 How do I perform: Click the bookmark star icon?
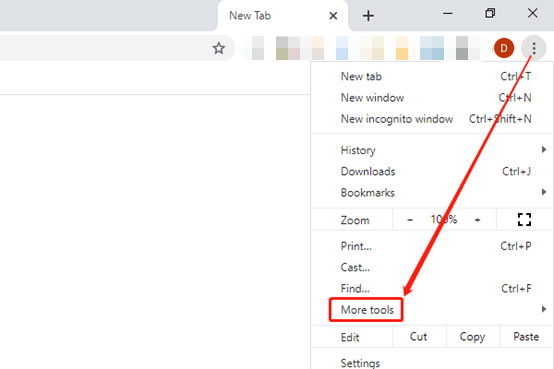[219, 48]
